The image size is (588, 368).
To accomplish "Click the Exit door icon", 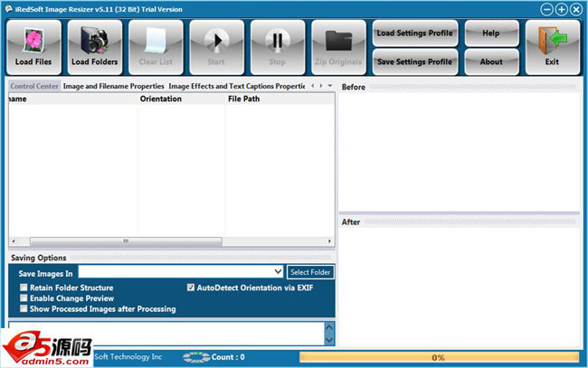I will (x=553, y=41).
